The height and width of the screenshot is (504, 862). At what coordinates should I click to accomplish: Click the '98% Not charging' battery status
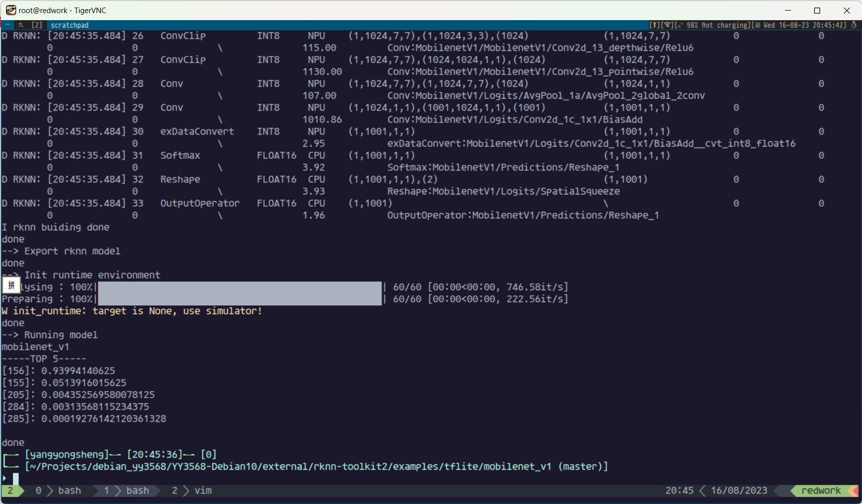(718, 25)
